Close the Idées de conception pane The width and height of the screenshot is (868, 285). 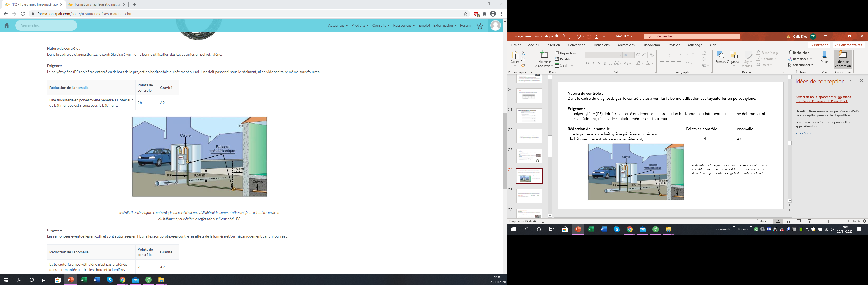[x=862, y=81]
